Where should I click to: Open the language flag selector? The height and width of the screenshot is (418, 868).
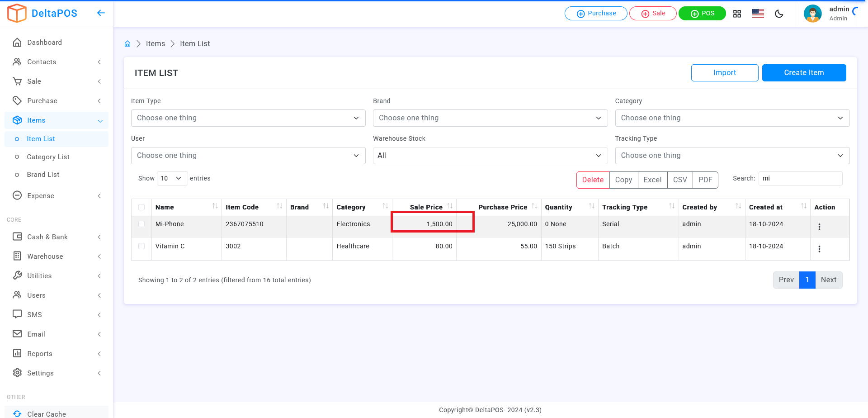(758, 14)
